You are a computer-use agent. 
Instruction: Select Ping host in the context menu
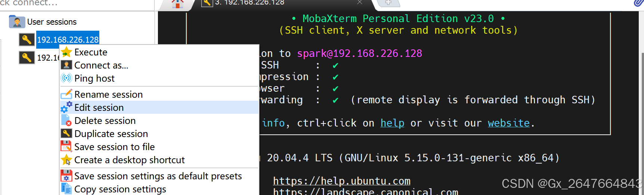point(159,78)
